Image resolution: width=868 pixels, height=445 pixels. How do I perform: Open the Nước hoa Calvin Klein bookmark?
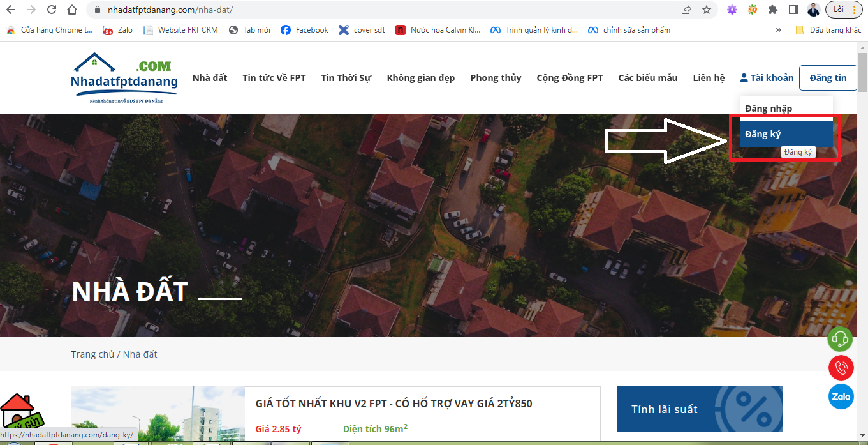(438, 30)
